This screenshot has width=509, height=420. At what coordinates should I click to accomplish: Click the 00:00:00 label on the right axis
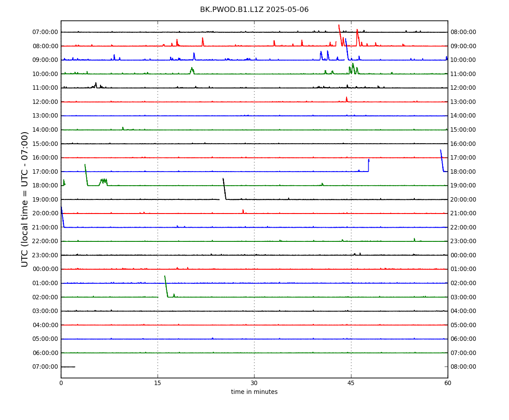463,255
